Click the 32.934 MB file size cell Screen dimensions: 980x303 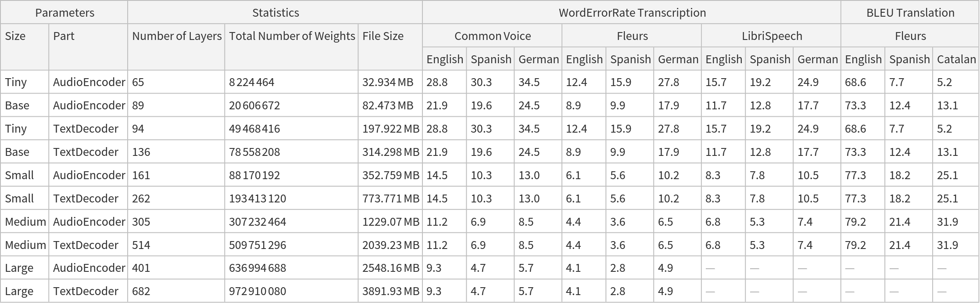click(x=388, y=83)
